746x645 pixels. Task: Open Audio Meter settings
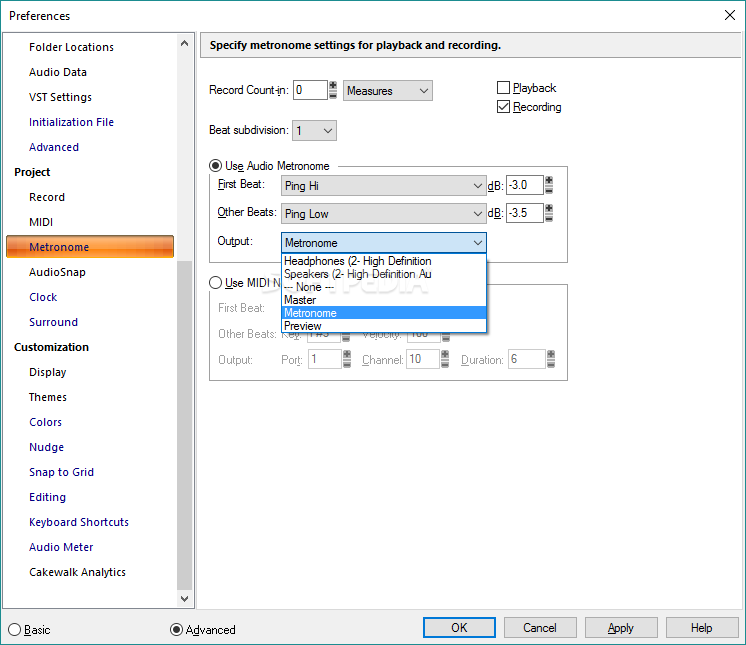(61, 547)
